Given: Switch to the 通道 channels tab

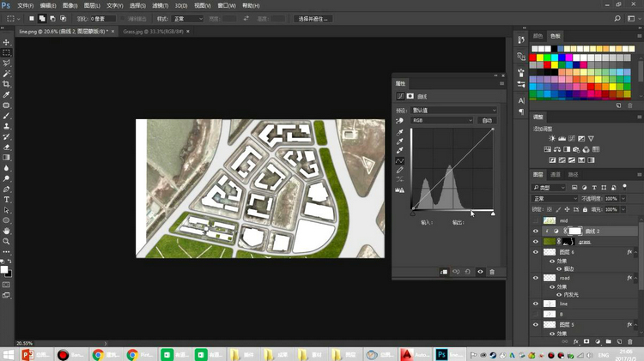Looking at the screenshot, I should 556,175.
